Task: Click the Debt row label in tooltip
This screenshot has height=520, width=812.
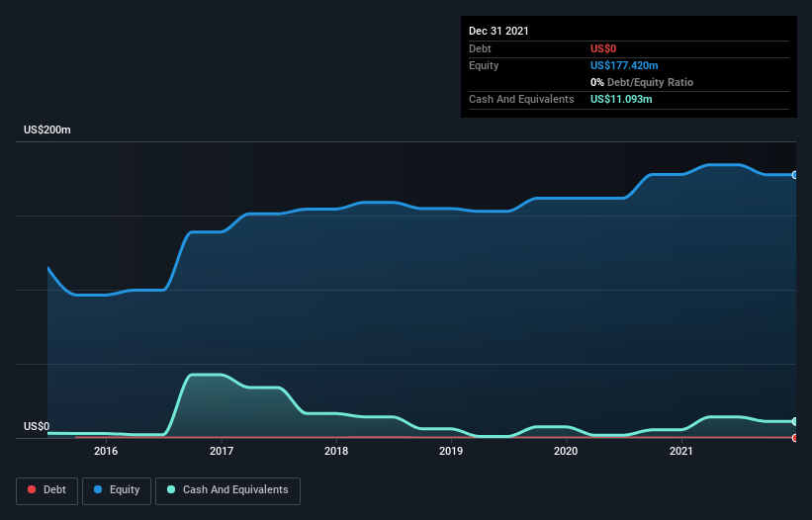Action: point(480,48)
